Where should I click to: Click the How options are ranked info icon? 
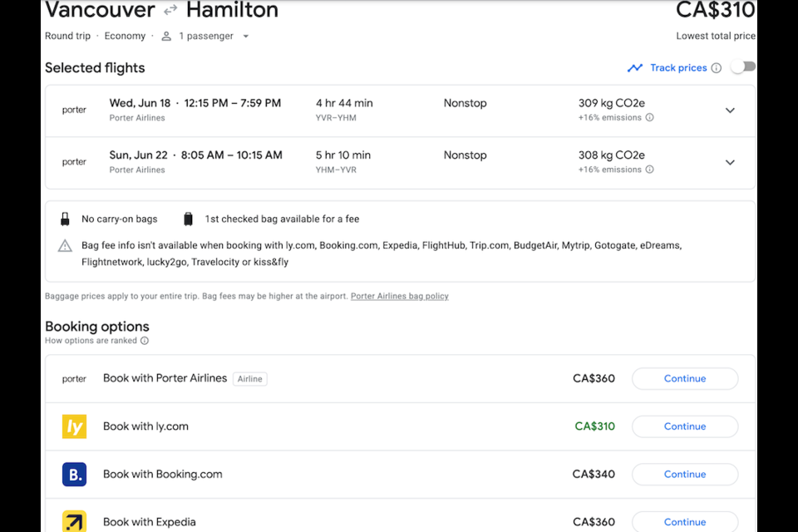[145, 341]
